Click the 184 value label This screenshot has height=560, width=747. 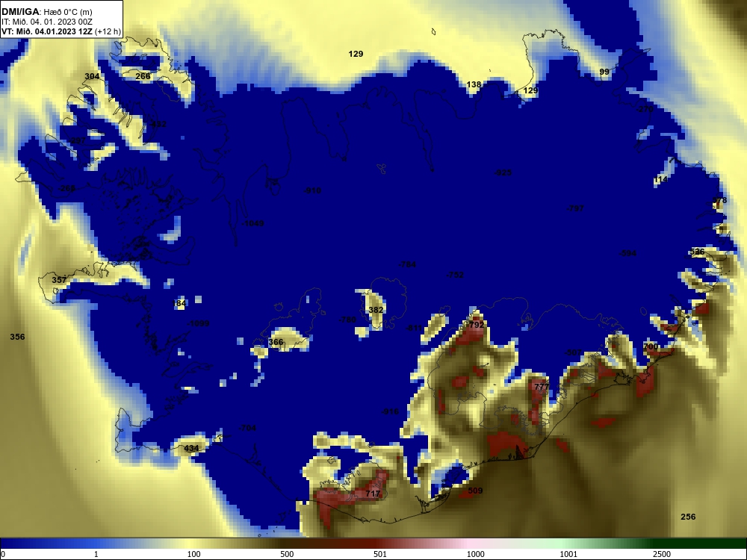(179, 303)
